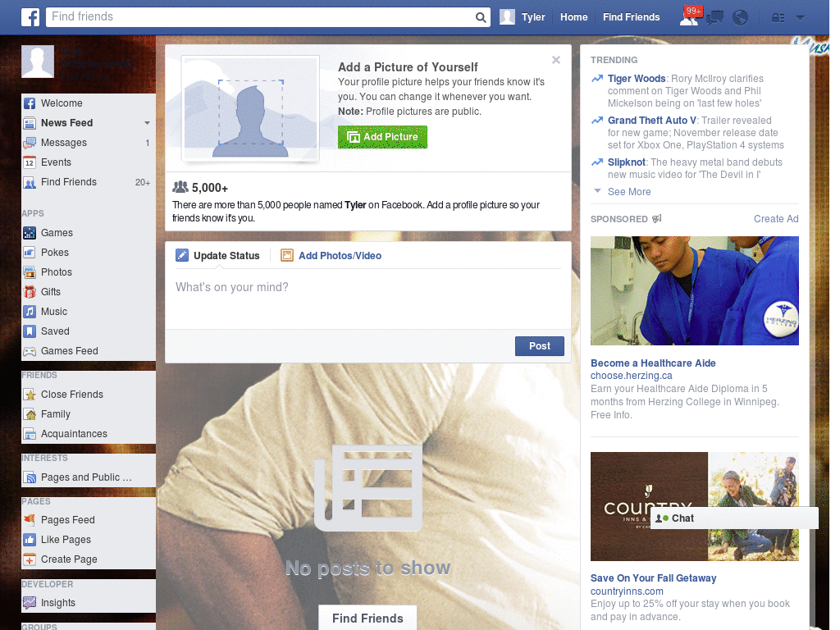Open friend requests icon with 99+ badge

pyautogui.click(x=689, y=16)
